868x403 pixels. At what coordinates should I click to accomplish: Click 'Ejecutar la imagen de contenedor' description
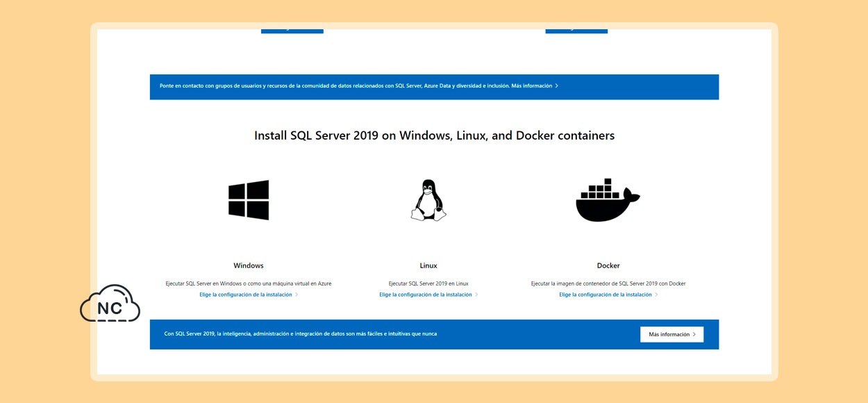pos(608,283)
